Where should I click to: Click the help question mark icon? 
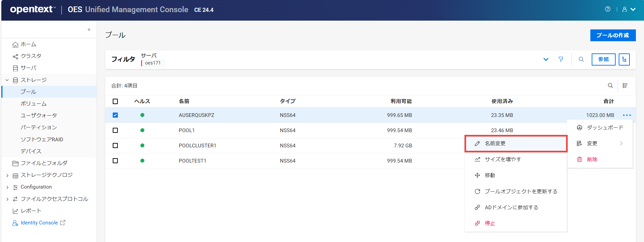click(x=608, y=9)
